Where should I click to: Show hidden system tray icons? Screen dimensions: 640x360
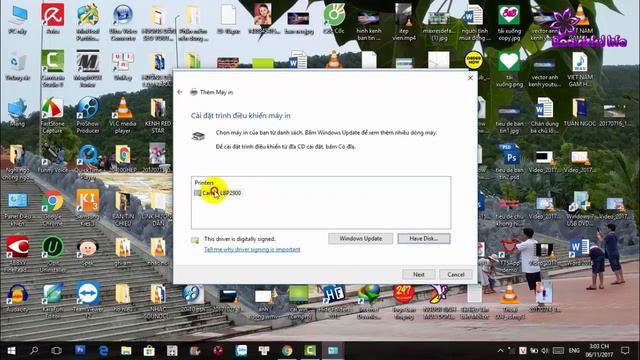tap(500, 351)
